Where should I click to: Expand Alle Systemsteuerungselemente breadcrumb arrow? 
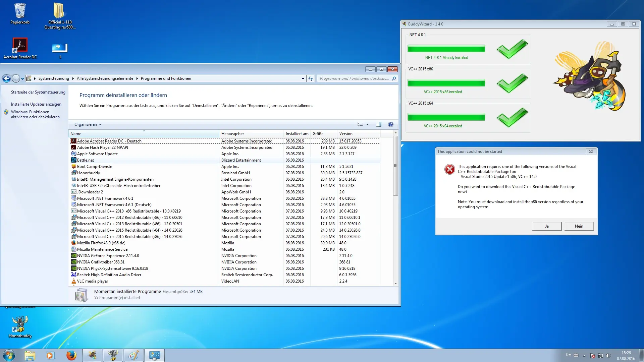137,78
